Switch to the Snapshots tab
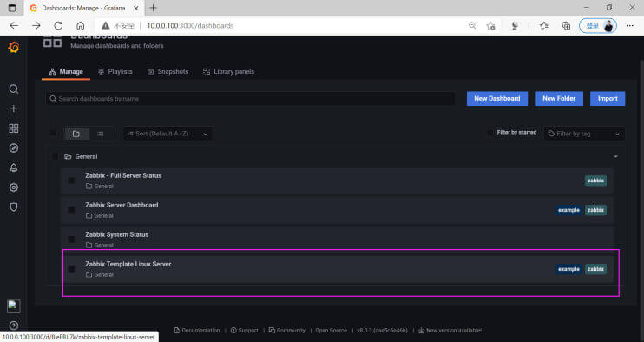 [x=168, y=72]
